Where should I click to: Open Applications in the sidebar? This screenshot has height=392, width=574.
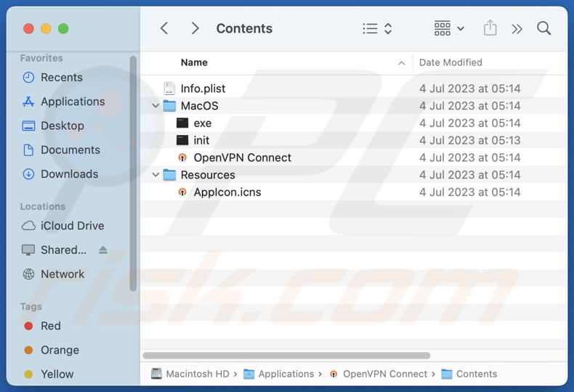(x=73, y=102)
